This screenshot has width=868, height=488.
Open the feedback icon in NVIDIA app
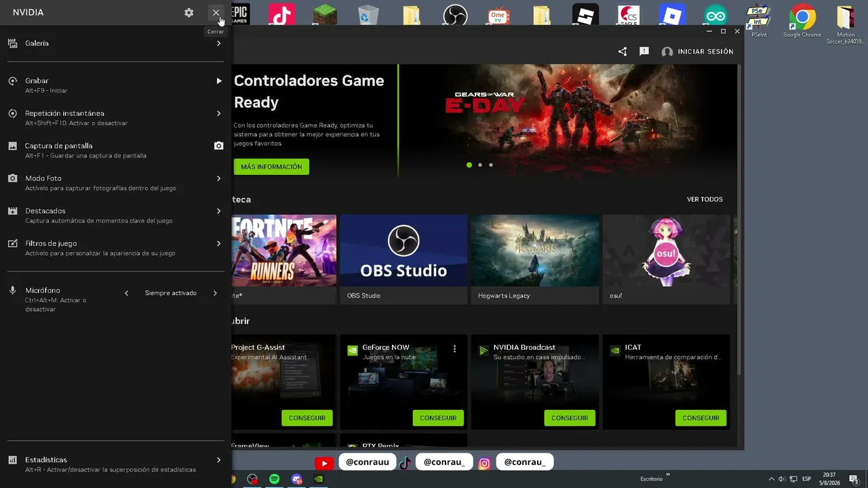coord(644,52)
